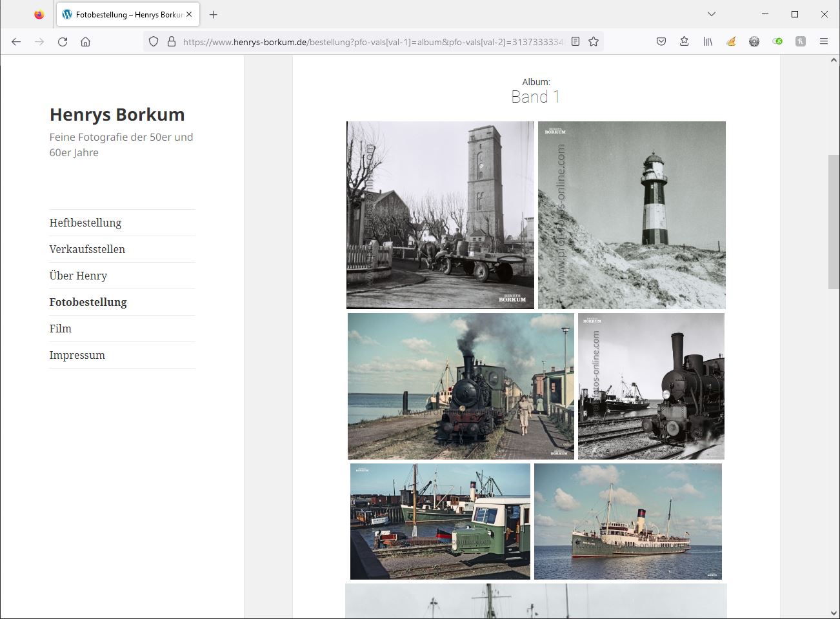Click the orange extension icon in toolbar
840x619 pixels.
pos(731,41)
